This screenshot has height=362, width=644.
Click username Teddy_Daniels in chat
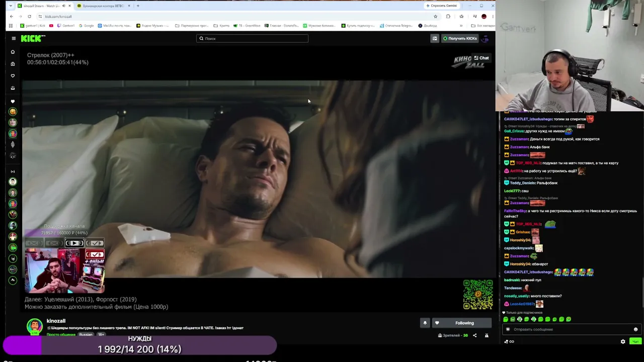tap(523, 183)
